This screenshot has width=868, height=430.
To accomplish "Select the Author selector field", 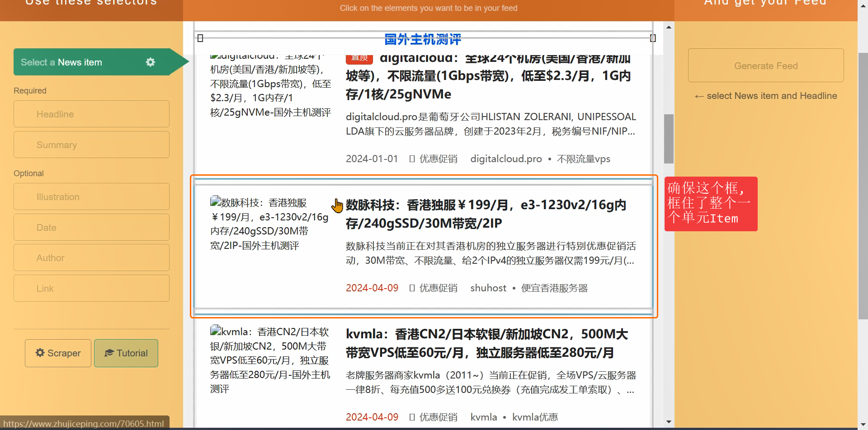I will 91,258.
